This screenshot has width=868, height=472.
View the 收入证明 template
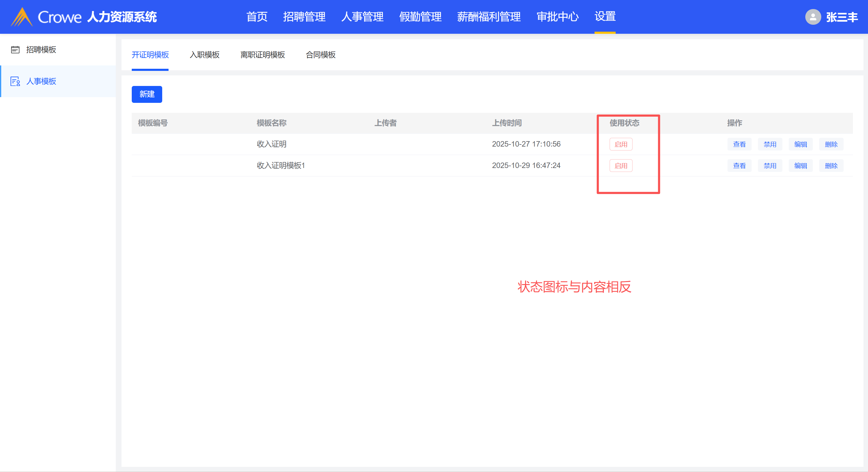click(739, 144)
